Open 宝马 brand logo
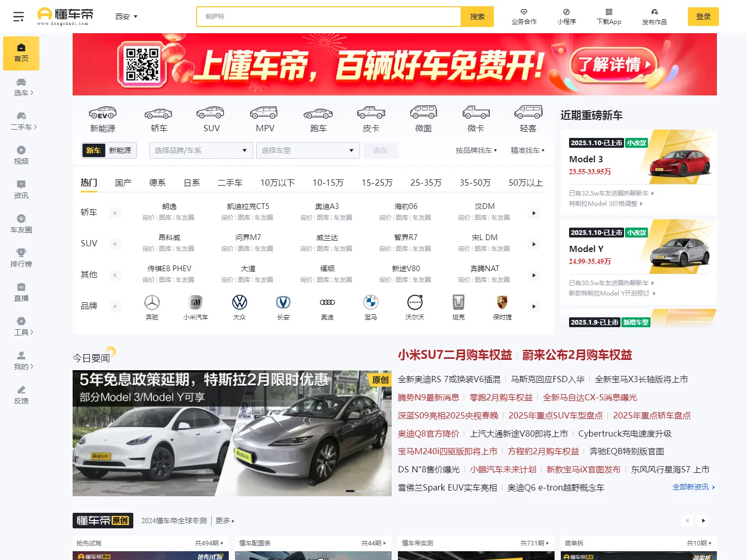This screenshot has height=560, width=747. pyautogui.click(x=371, y=307)
